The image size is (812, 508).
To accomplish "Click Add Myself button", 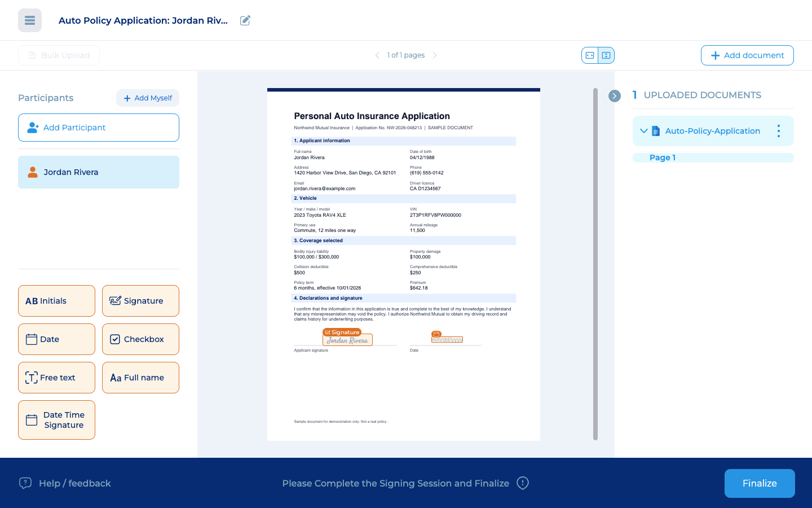I will pyautogui.click(x=148, y=98).
